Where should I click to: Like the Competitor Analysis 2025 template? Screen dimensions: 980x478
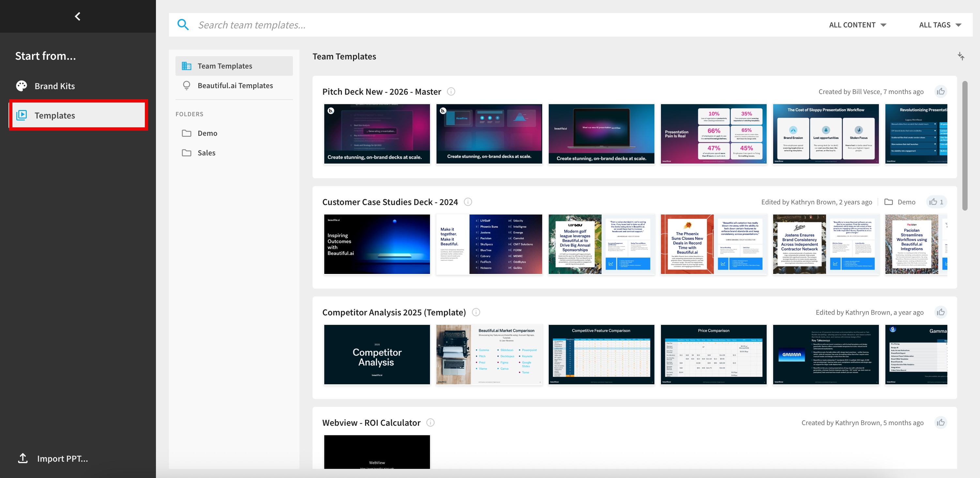(x=941, y=312)
